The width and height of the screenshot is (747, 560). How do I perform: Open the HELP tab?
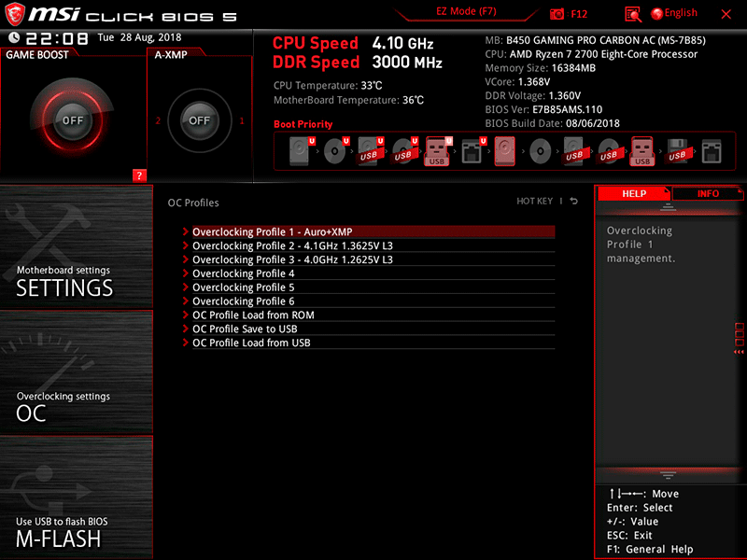(633, 193)
